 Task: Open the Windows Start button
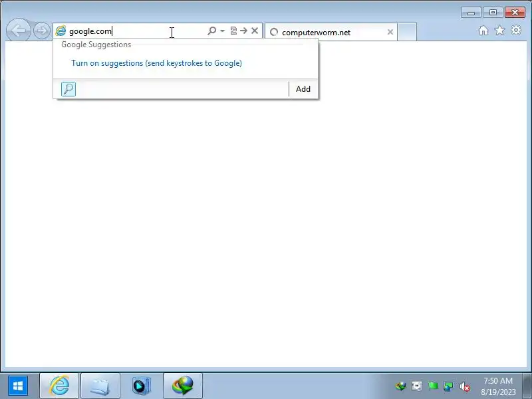coord(18,386)
